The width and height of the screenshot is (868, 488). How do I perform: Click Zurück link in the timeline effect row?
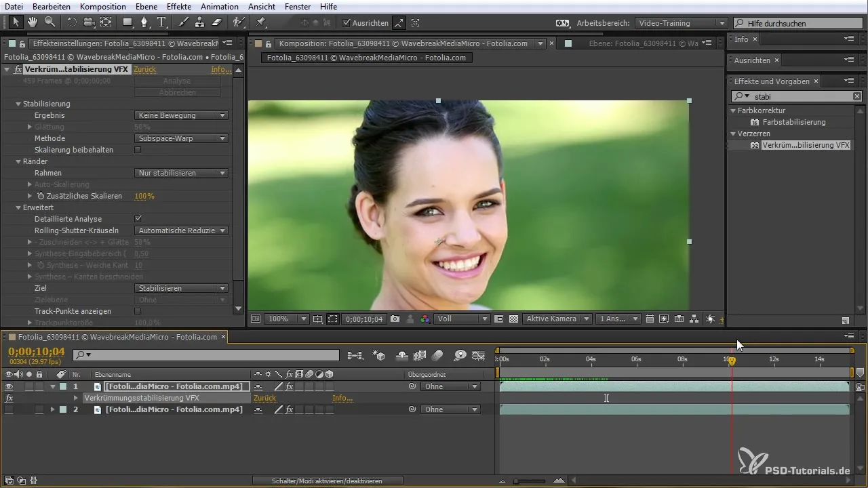click(265, 398)
